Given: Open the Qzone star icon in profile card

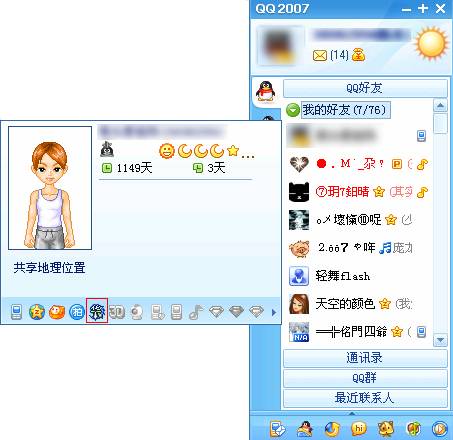Looking at the screenshot, I should [37, 312].
